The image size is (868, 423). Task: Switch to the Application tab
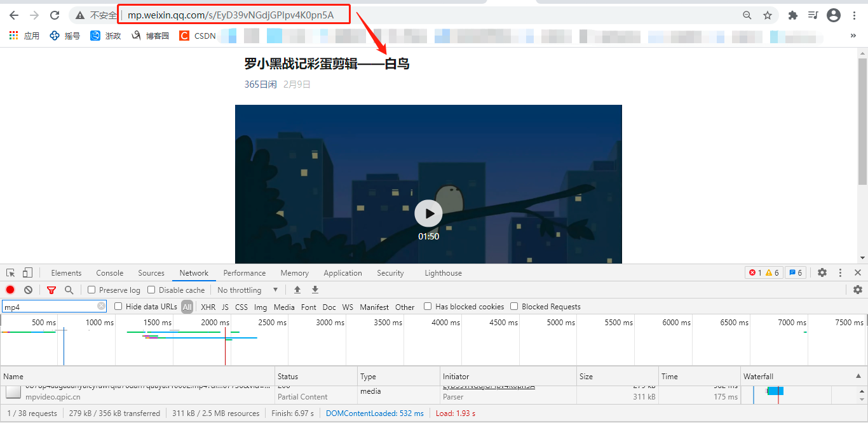[x=342, y=273]
